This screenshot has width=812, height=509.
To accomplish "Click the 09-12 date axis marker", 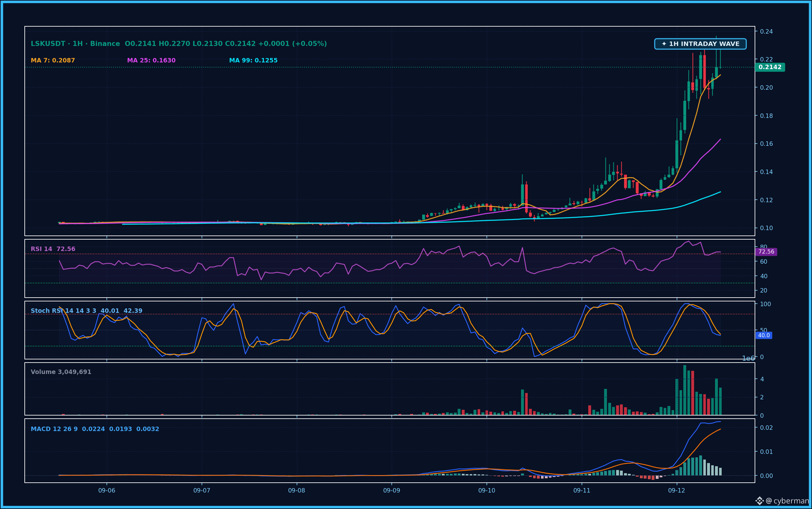I will coord(677,491).
